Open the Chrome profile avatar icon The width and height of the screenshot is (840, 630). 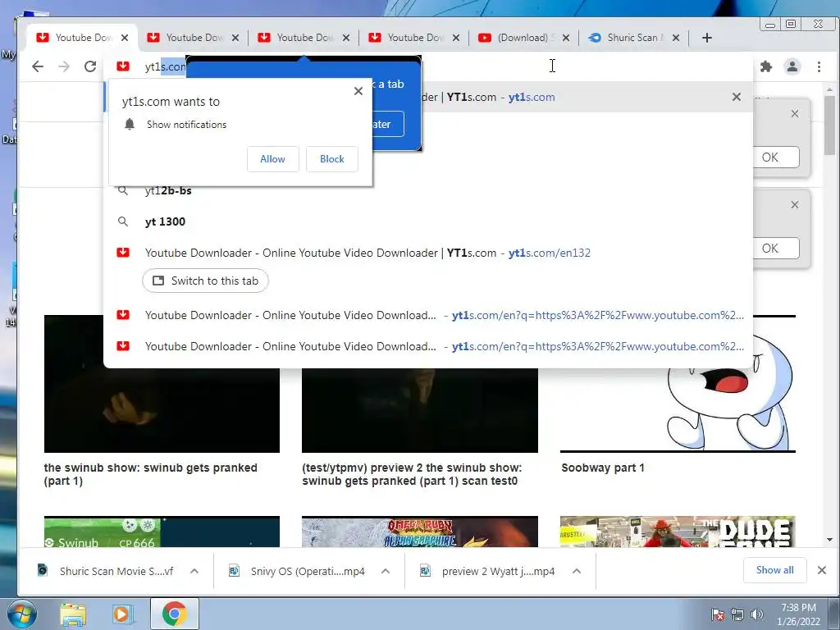point(792,66)
